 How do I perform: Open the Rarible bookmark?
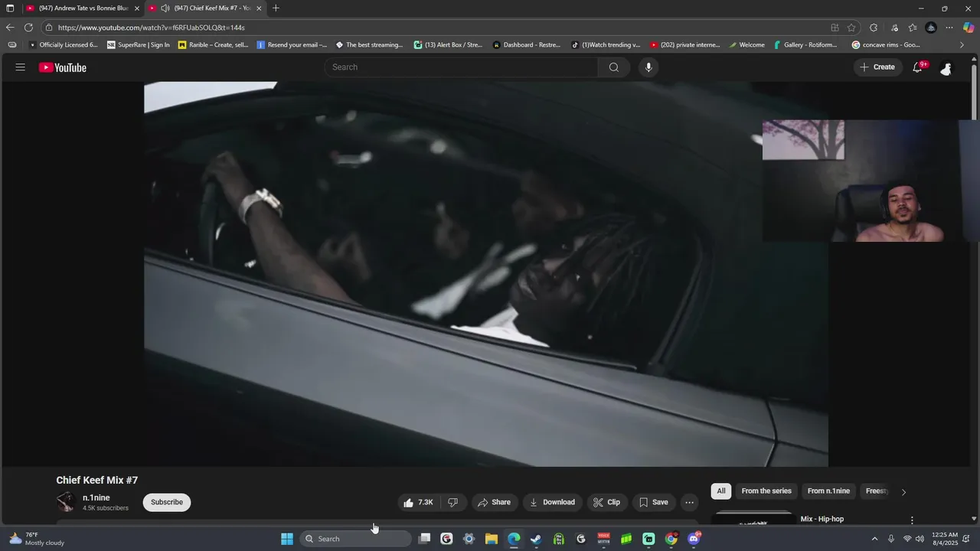(214, 44)
